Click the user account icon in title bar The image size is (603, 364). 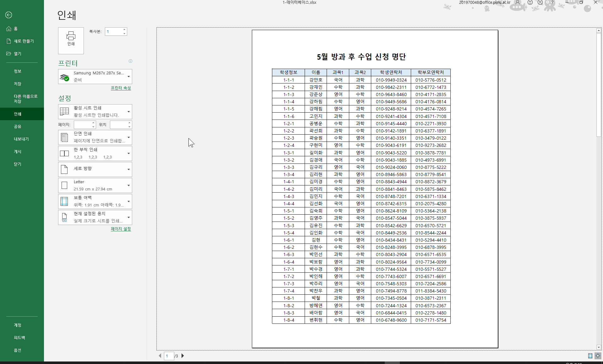pyautogui.click(x=518, y=3)
